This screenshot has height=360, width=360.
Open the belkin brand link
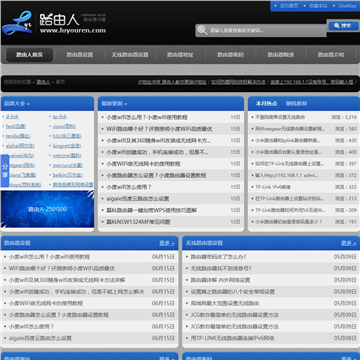pos(68,175)
